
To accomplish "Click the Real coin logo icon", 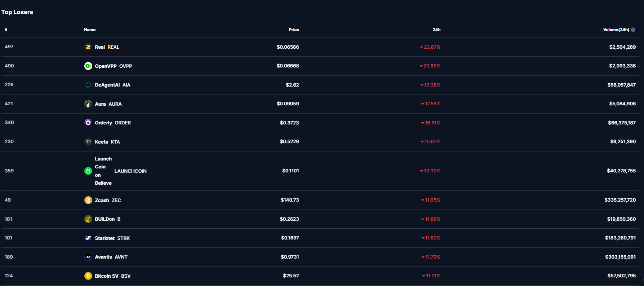I will [x=88, y=47].
